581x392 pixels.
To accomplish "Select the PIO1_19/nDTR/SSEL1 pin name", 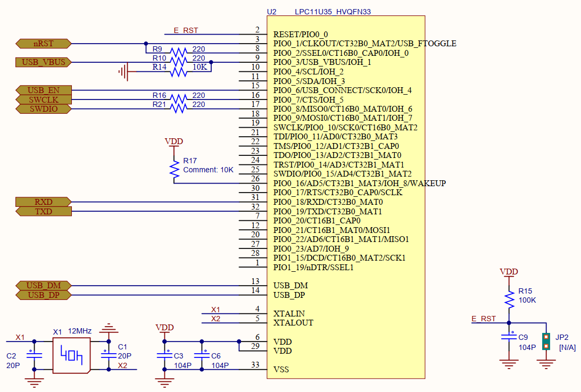I will 313,268.
